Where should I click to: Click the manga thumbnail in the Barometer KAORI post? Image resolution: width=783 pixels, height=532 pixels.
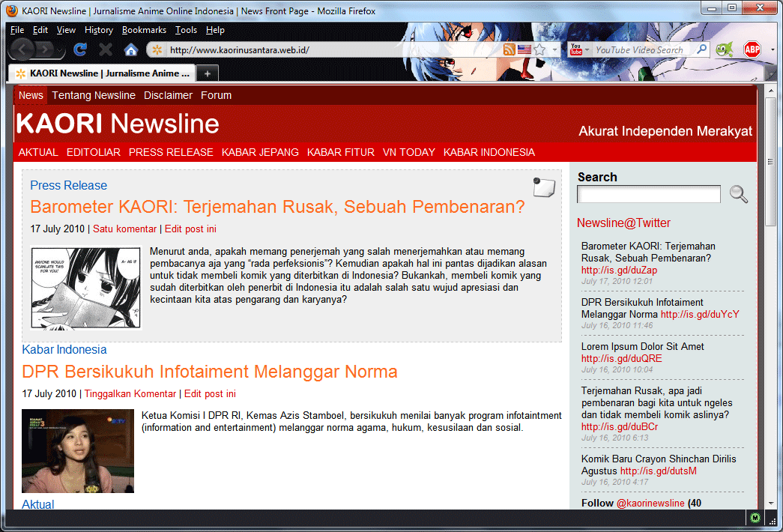85,288
